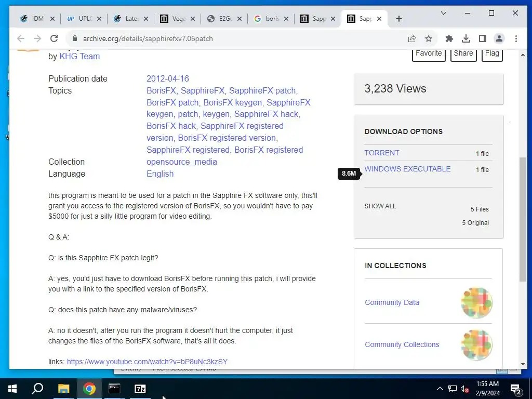Click the browser back arrow
Screen dimensions: 532x399
pyautogui.click(x=21, y=38)
